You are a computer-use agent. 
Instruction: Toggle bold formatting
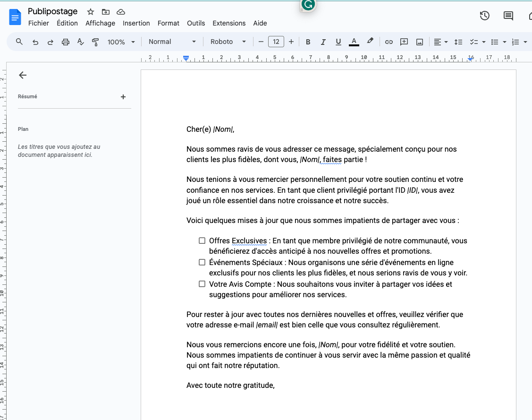308,42
